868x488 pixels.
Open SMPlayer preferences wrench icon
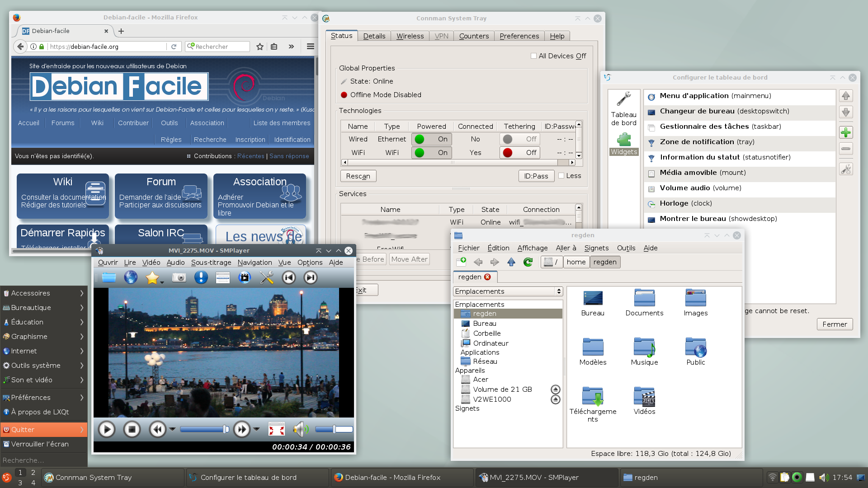(267, 277)
